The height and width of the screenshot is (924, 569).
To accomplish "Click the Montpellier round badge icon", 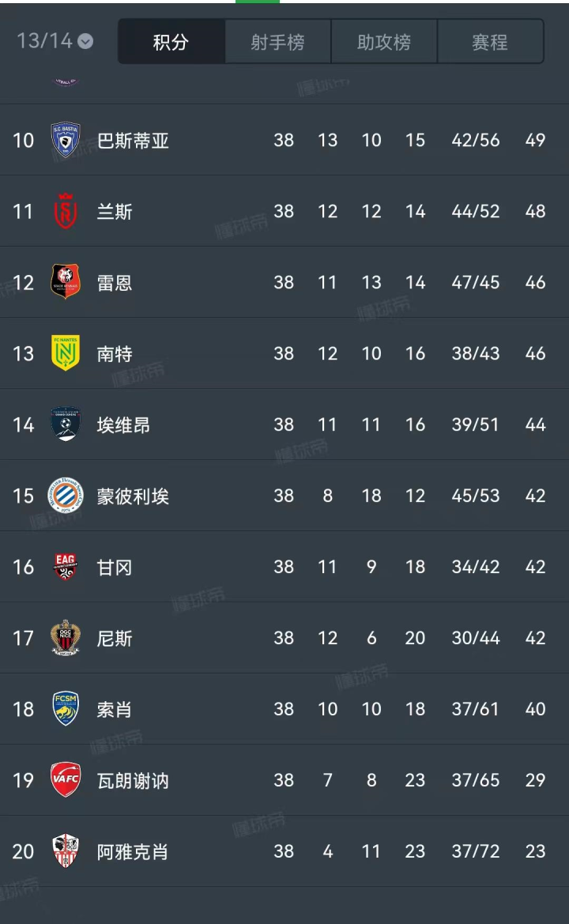I will point(66,496).
